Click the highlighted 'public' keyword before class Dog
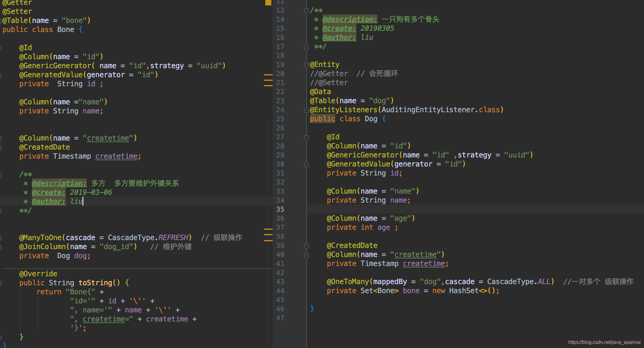 (322, 119)
